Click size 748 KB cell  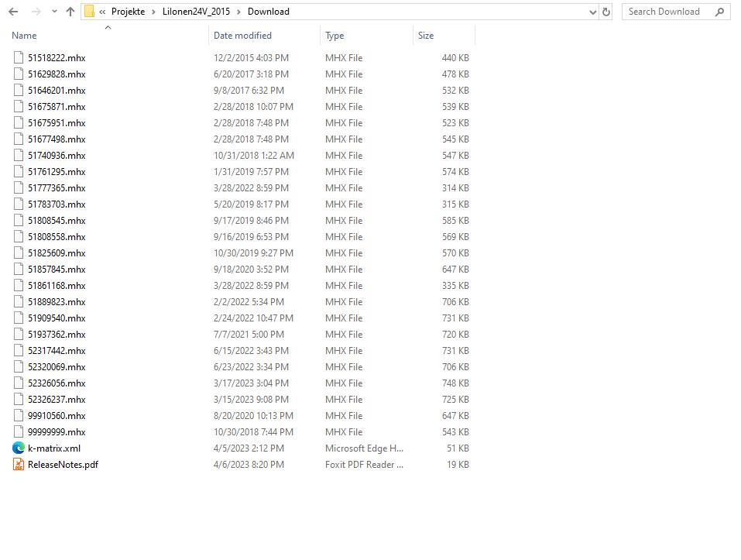click(x=455, y=383)
